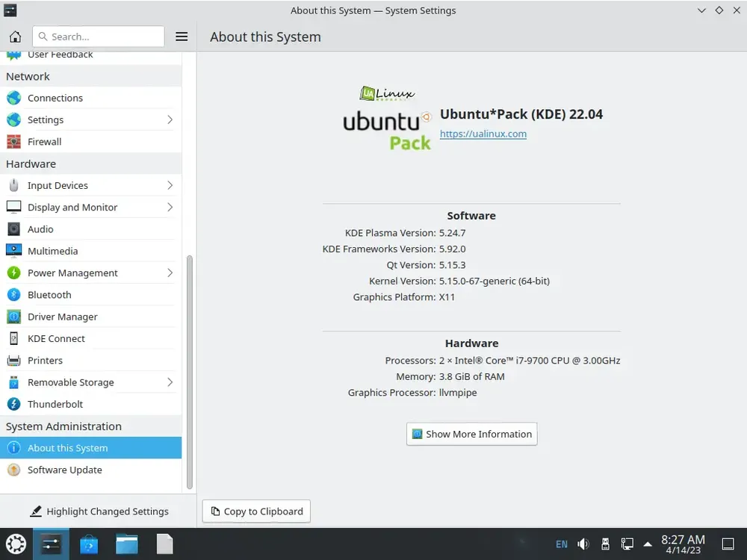The height and width of the screenshot is (560, 747).
Task: Expand the Input Devices chevron
Action: 170,186
